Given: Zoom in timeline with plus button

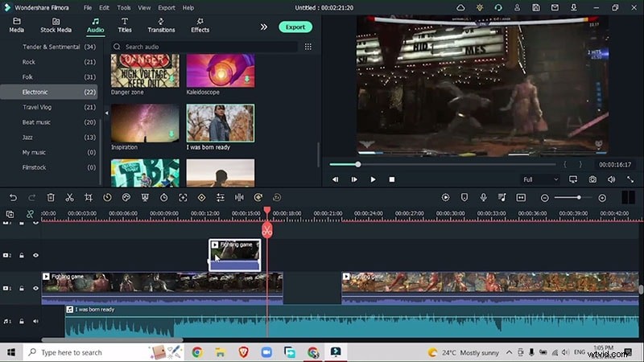Looking at the screenshot, I should pyautogui.click(x=602, y=198).
